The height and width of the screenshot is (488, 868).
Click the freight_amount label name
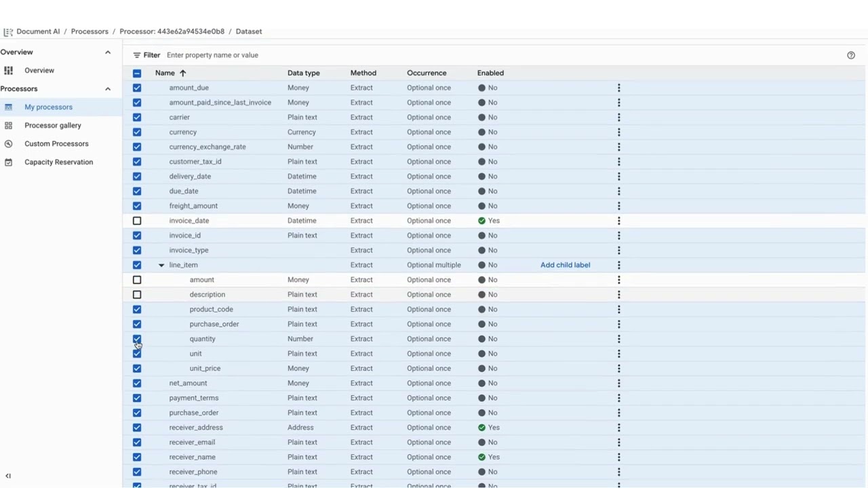click(193, 206)
